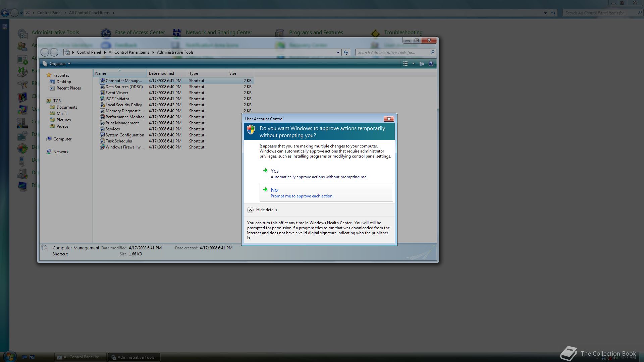The height and width of the screenshot is (362, 644).
Task: Open Help in the Administrative Tools window
Action: pyautogui.click(x=431, y=64)
